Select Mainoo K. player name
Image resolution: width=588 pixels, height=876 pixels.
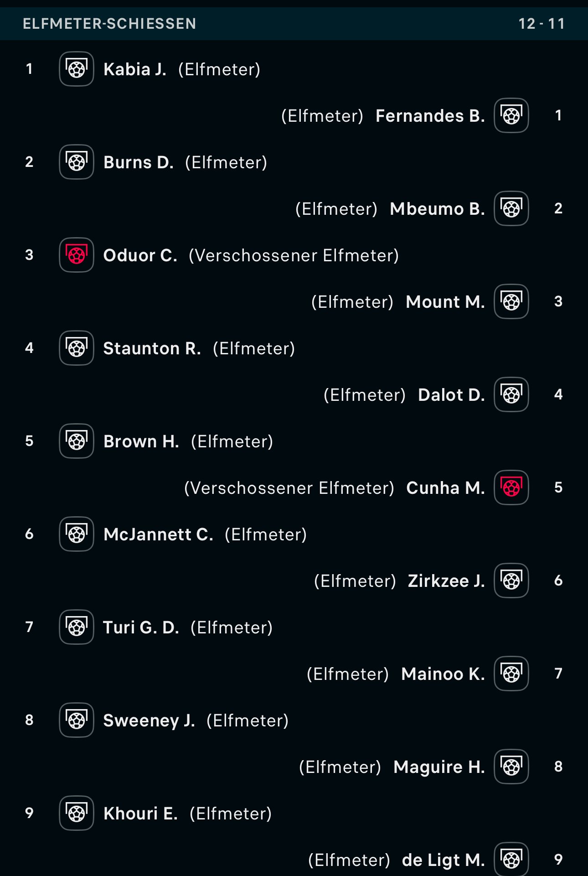(443, 674)
